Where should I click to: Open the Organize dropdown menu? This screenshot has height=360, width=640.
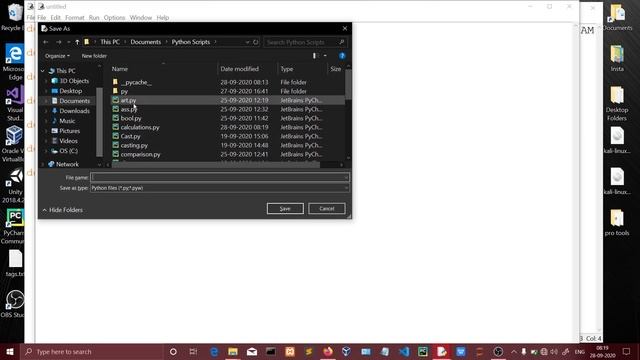(57, 56)
